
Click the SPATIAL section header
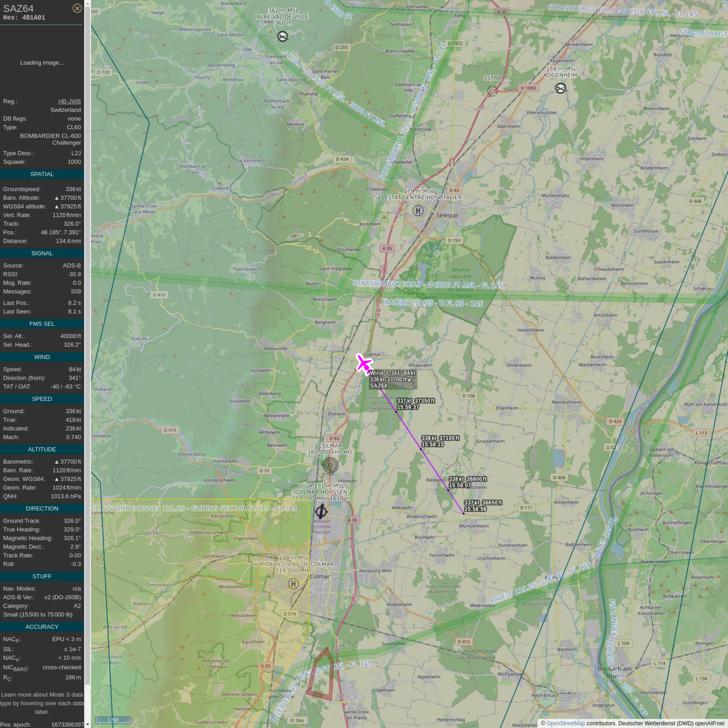(x=42, y=174)
